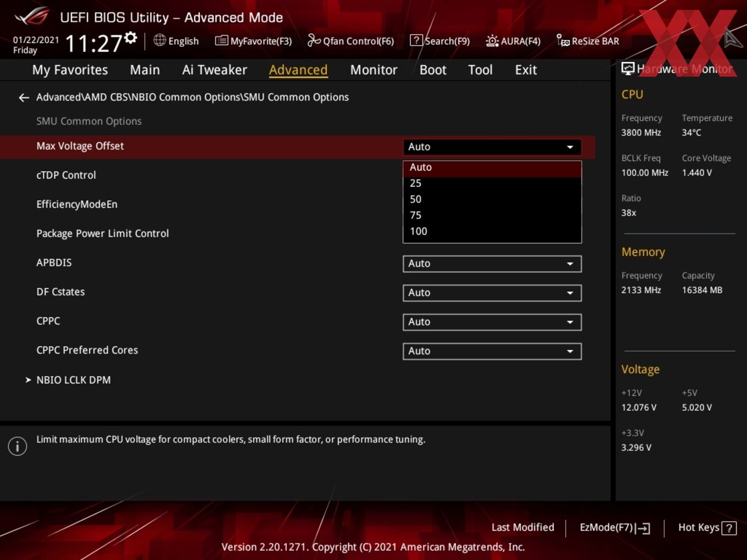This screenshot has width=747, height=560.
Task: Open the settings gear next to the clock
Action: pyautogui.click(x=131, y=38)
